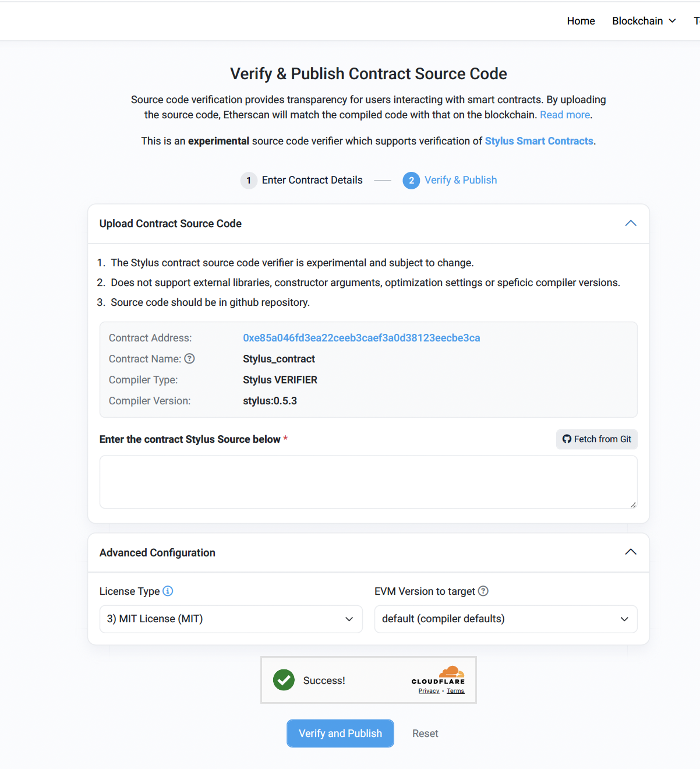Click the License Type info icon

coord(168,591)
